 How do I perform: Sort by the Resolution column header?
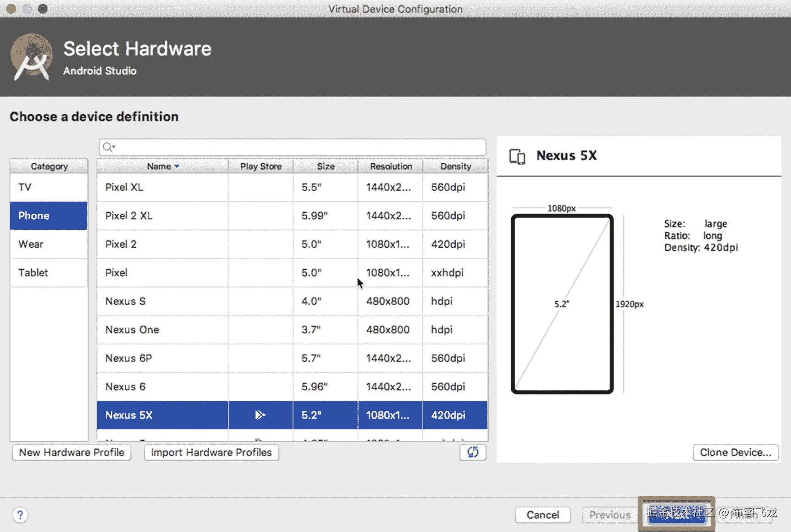click(x=391, y=166)
